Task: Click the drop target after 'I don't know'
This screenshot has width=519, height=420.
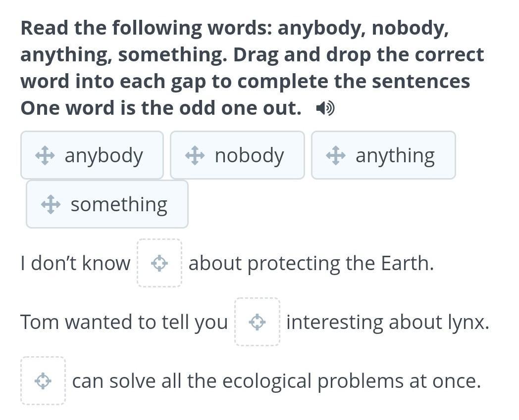Action: click(x=159, y=263)
